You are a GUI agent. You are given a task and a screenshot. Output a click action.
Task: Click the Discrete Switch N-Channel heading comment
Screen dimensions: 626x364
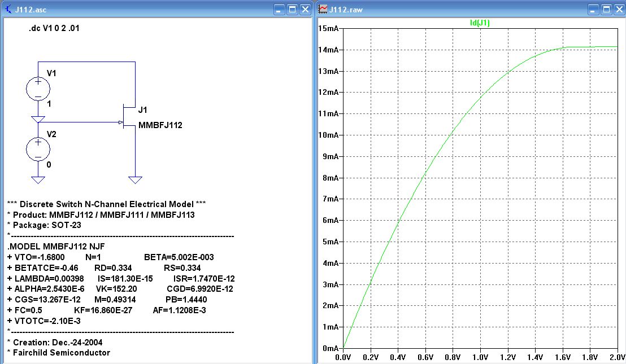tap(107, 204)
